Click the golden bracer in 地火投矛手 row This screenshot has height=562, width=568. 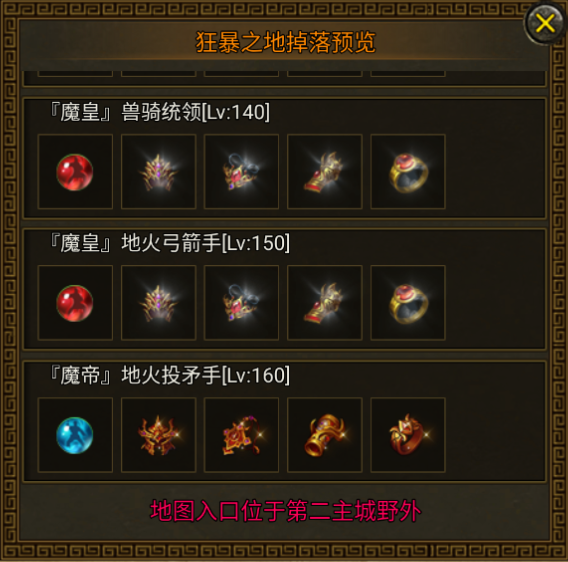coord(325,435)
